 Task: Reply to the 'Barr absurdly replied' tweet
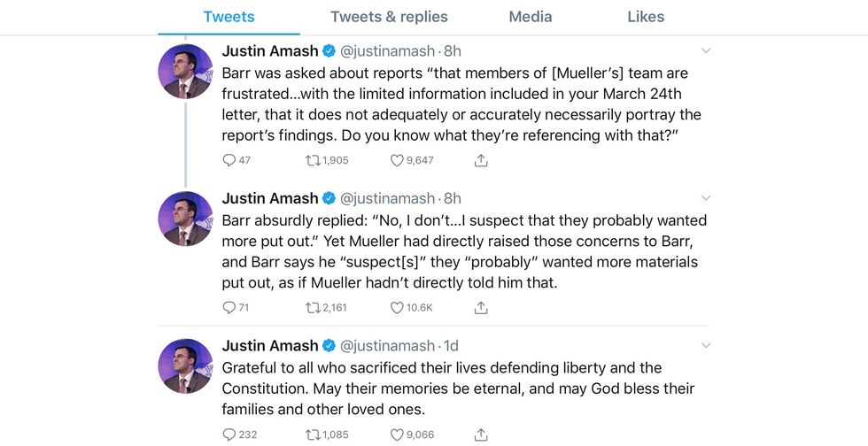(229, 308)
